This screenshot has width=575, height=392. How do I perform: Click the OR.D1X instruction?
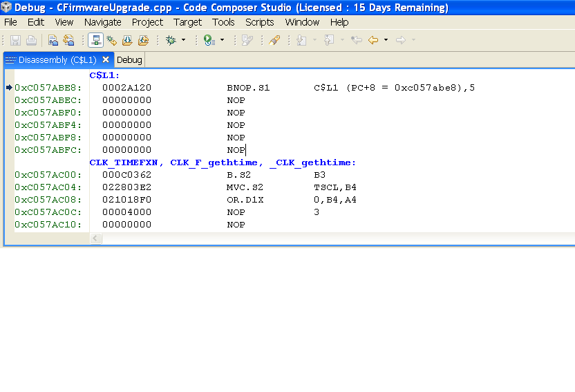[x=245, y=200]
